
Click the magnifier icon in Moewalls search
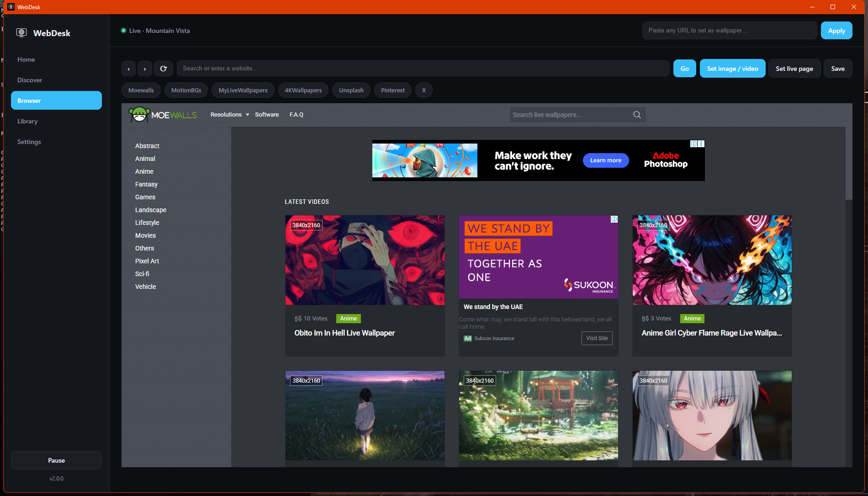[x=637, y=115]
